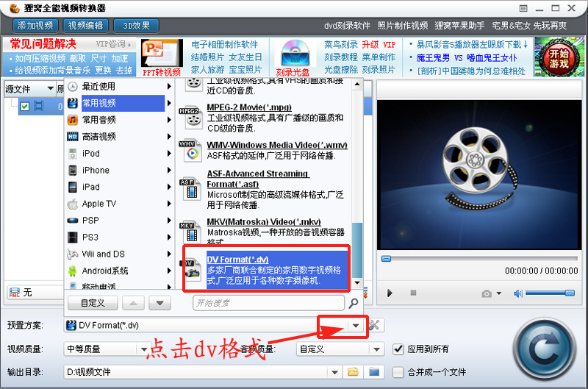The image size is (588, 389).
Task: Open the 照片制作视频 link
Action: (x=402, y=26)
